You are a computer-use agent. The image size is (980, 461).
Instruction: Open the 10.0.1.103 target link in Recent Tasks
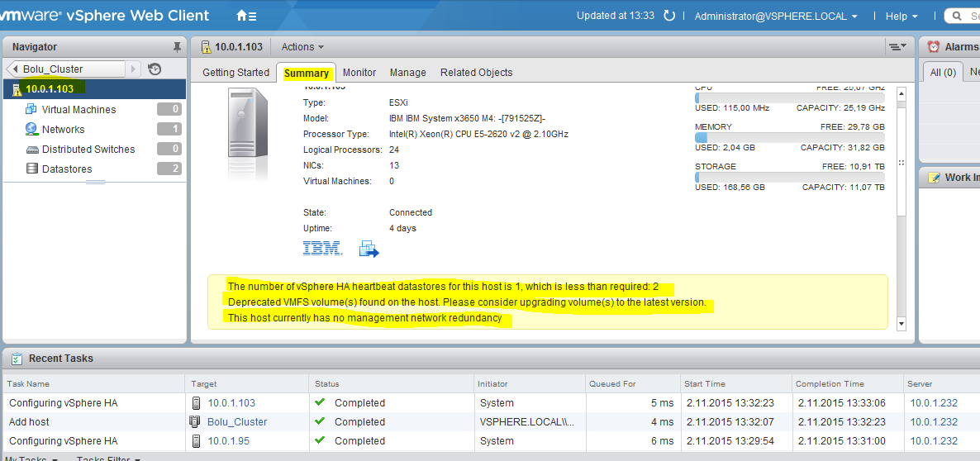pyautogui.click(x=231, y=403)
